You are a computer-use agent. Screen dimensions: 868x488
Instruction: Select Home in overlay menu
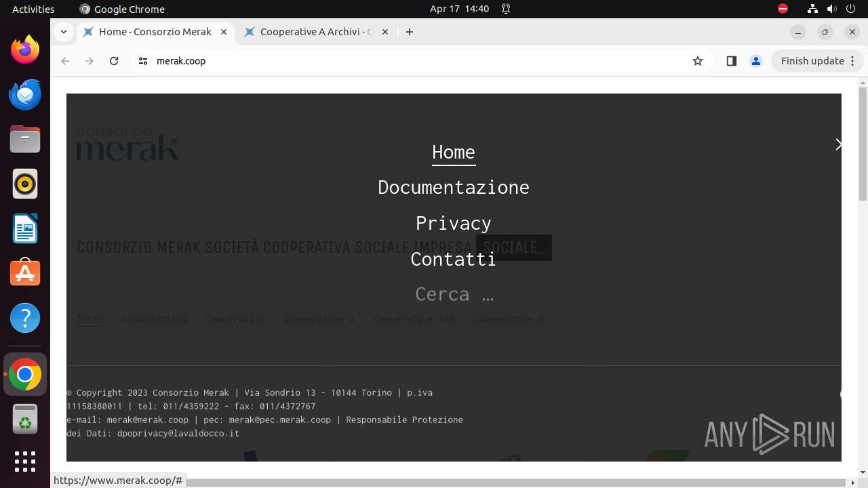pos(454,152)
